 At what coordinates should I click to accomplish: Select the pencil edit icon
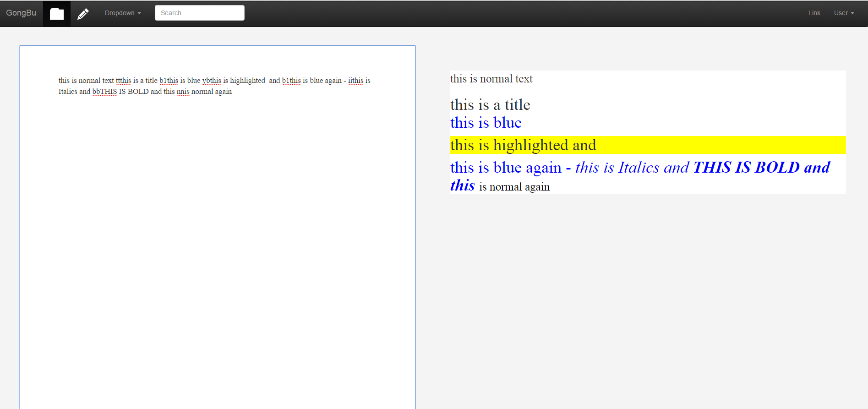(x=83, y=14)
